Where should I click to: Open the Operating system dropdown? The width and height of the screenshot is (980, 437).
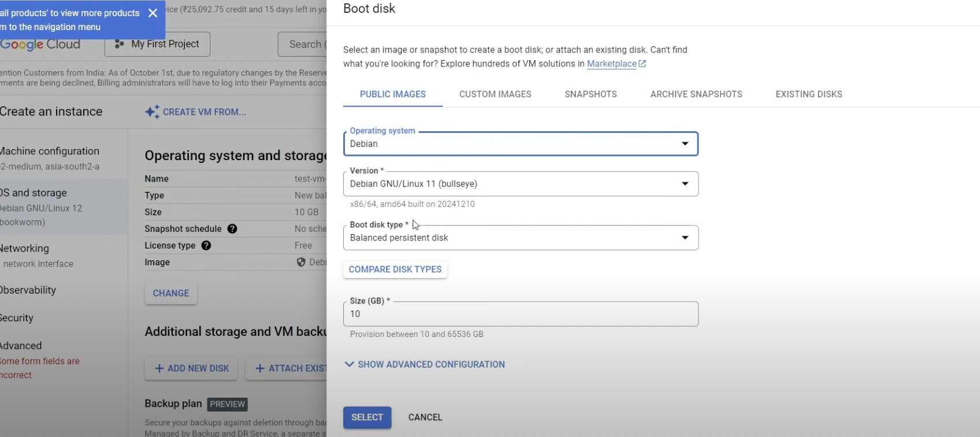520,144
